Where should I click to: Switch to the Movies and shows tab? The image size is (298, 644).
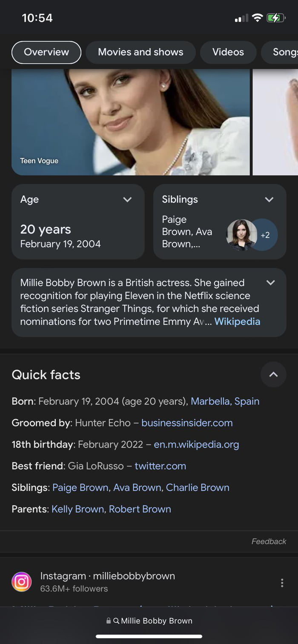tap(140, 52)
